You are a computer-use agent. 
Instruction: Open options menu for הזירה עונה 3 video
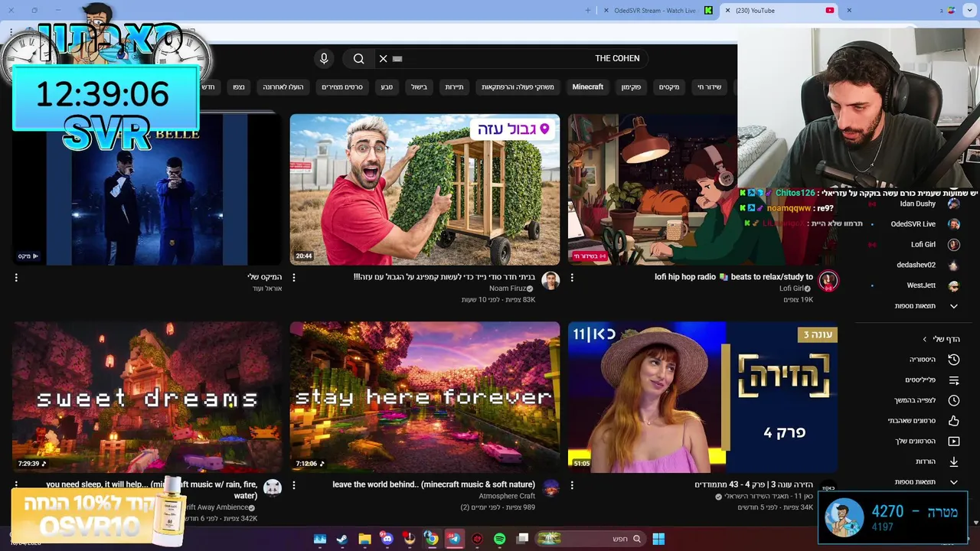[572, 485]
